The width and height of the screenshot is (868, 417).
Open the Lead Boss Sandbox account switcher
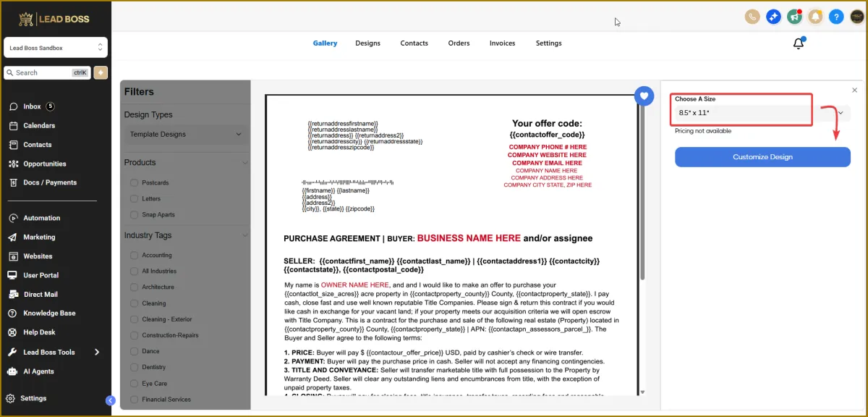click(56, 48)
